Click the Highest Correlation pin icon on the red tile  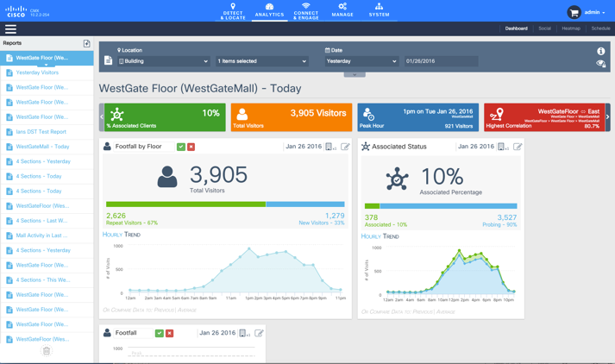[497, 114]
